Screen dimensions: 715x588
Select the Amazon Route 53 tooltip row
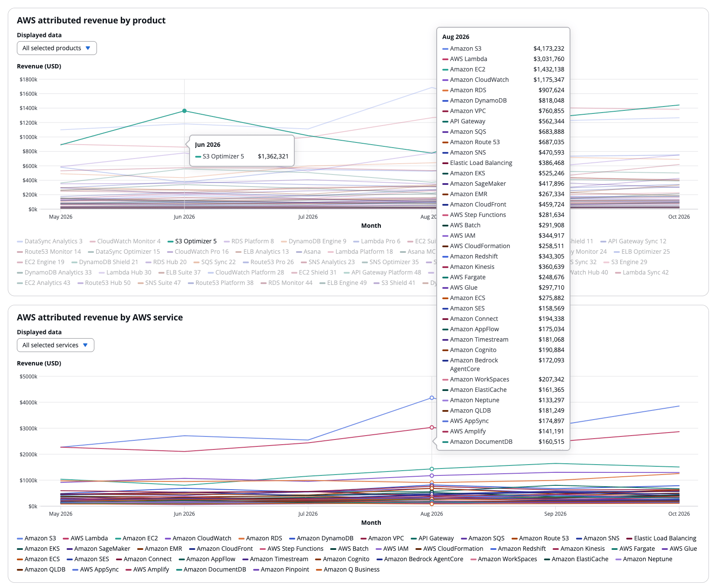point(503,142)
